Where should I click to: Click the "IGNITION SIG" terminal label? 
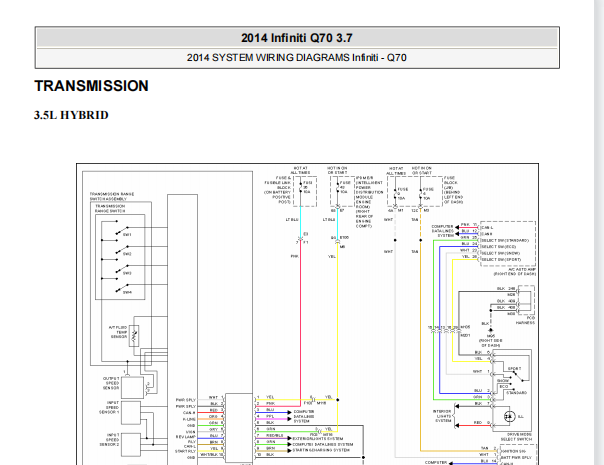[514, 451]
